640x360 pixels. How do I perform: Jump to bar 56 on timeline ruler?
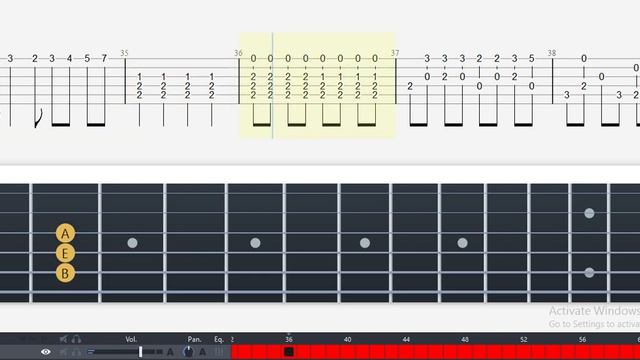coord(582,339)
